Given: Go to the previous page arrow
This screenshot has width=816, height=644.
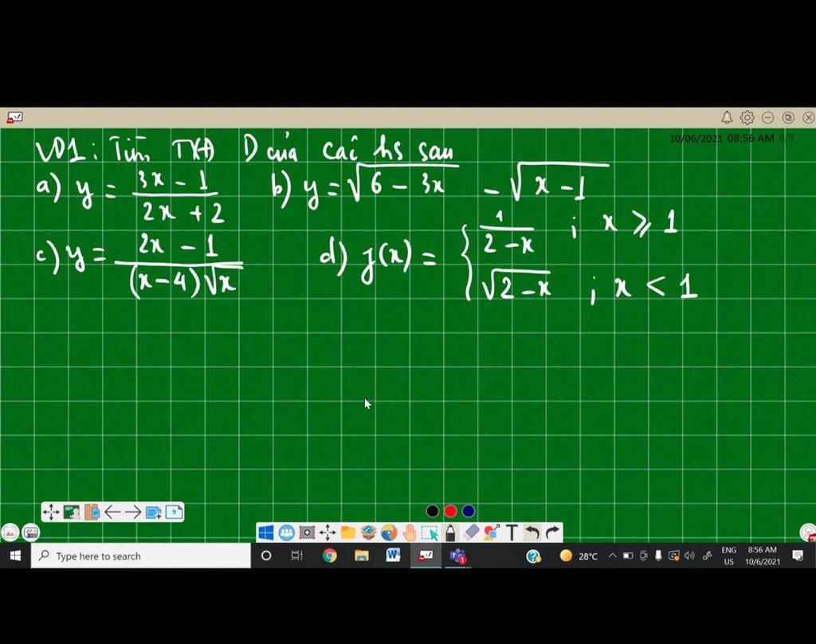Looking at the screenshot, I should click(x=112, y=512).
